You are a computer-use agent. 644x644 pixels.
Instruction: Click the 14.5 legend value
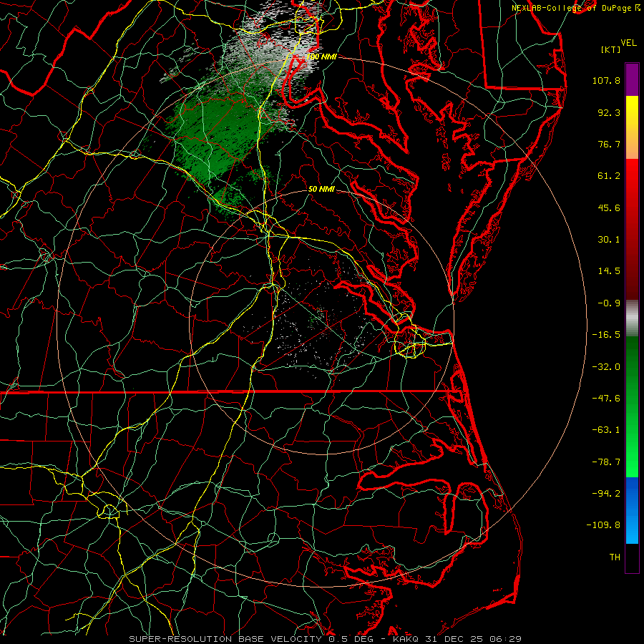[x=609, y=271]
